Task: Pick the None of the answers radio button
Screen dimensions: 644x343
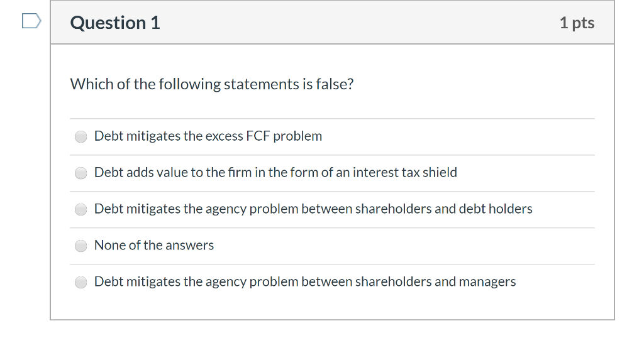Action: coord(81,246)
